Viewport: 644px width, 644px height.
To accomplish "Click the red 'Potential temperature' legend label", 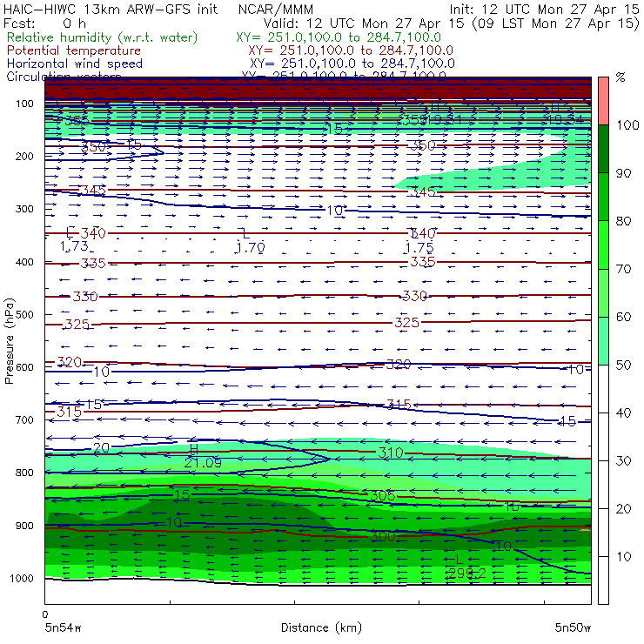I will [74, 50].
